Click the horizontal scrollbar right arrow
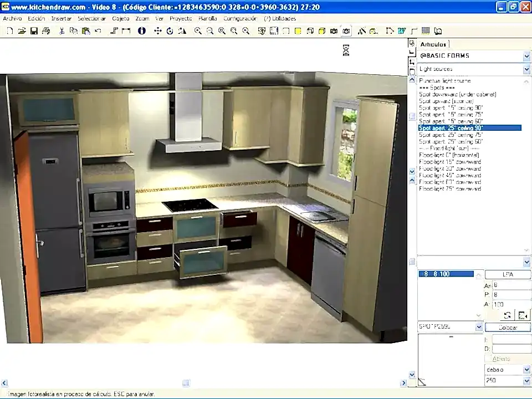Image resolution: width=532 pixels, height=399 pixels. click(403, 383)
